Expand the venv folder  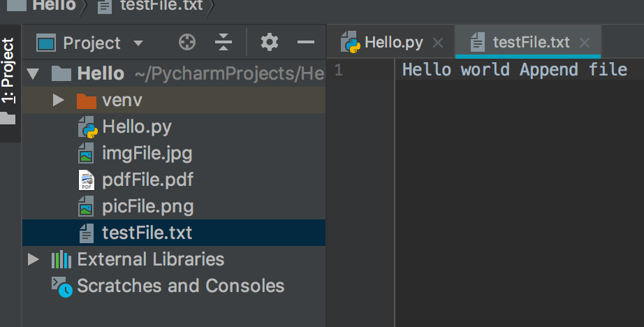tap(58, 100)
